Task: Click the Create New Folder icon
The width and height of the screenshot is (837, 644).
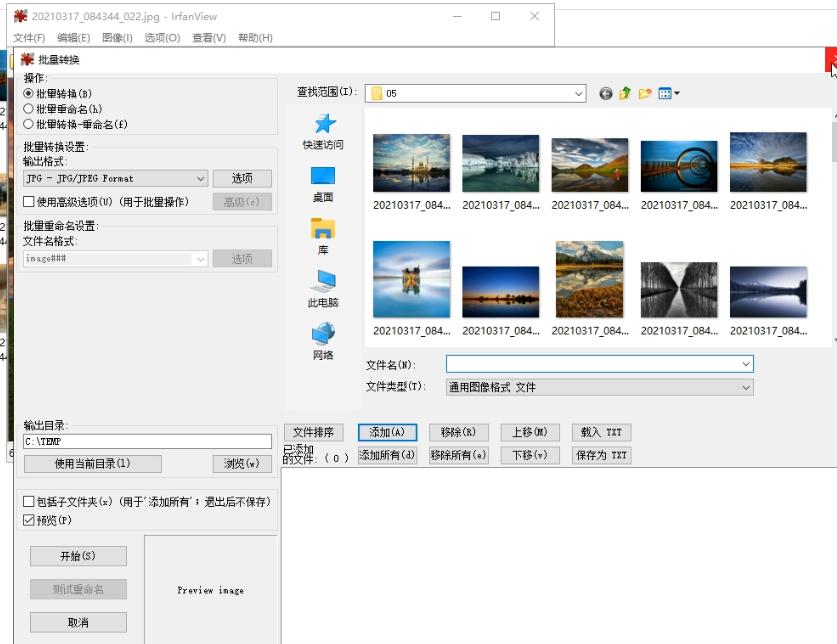Action: click(645, 93)
